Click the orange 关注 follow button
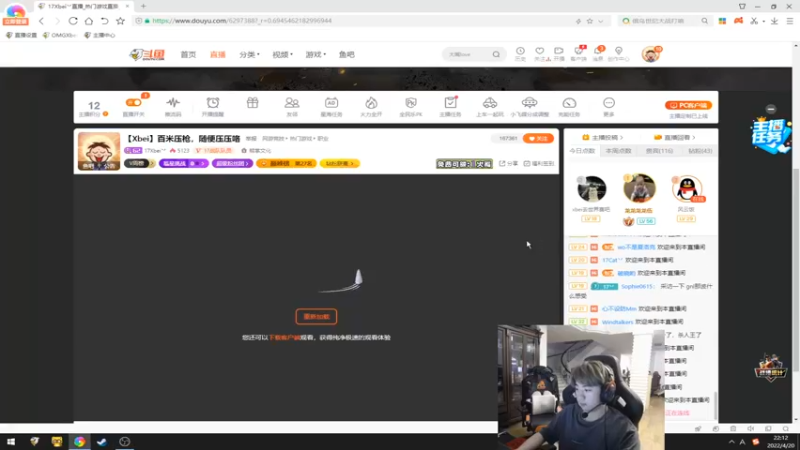 (538, 138)
